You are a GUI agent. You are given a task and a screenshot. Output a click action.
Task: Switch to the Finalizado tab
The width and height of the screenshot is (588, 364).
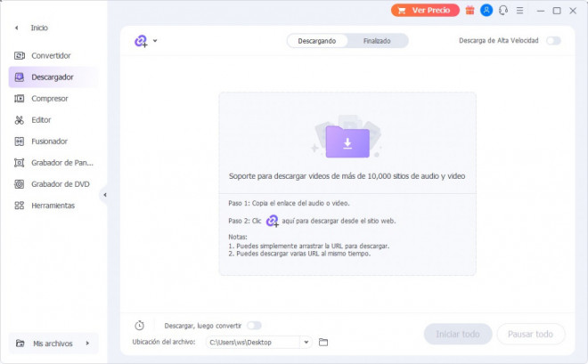(376, 41)
